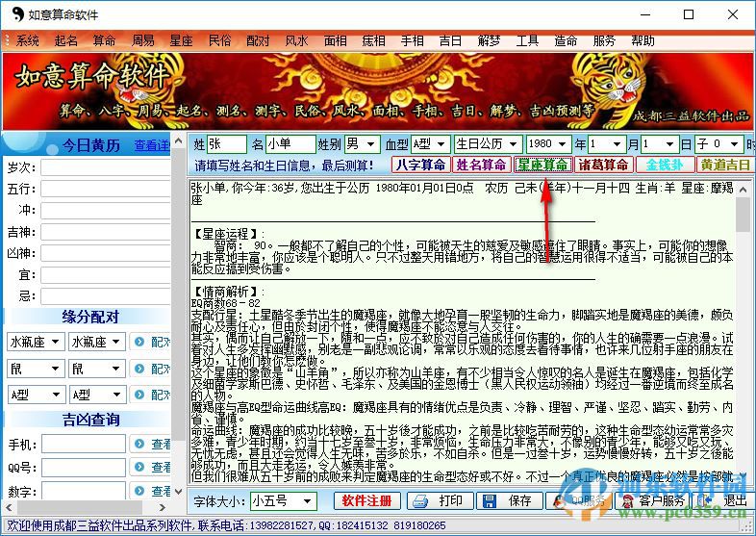Click the 姓 surname input field
Viewport: 756px width, 536px height.
coord(227,143)
